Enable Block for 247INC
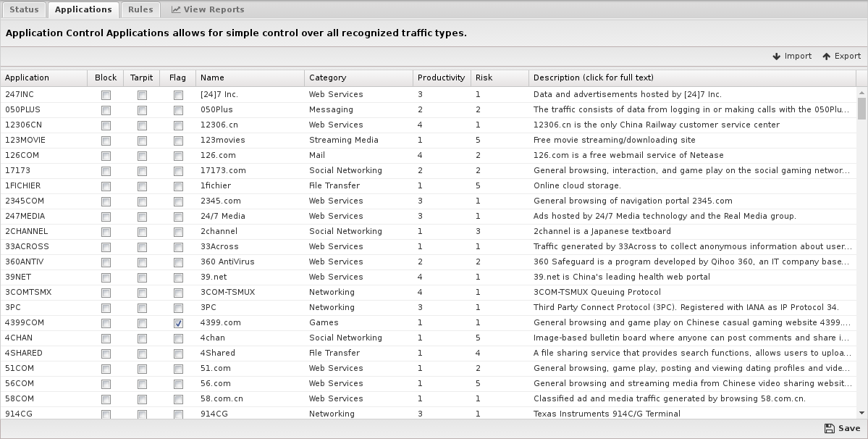The height and width of the screenshot is (439, 868). 106,95
